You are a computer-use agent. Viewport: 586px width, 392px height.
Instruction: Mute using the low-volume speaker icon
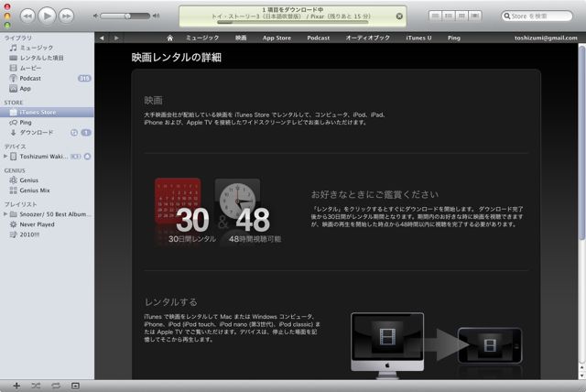95,16
